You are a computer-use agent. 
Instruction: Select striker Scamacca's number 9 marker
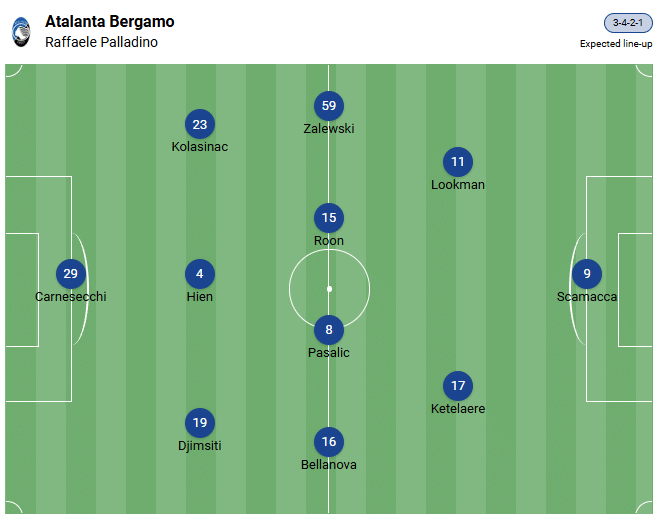coord(587,274)
